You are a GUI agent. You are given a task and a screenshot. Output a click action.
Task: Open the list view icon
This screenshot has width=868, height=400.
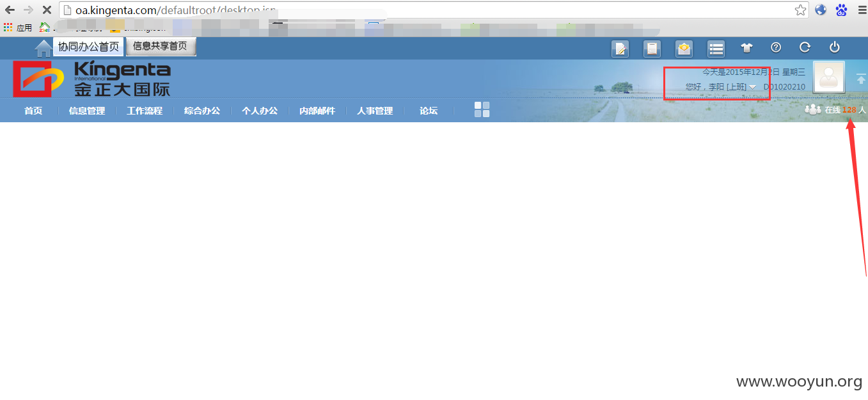[716, 49]
